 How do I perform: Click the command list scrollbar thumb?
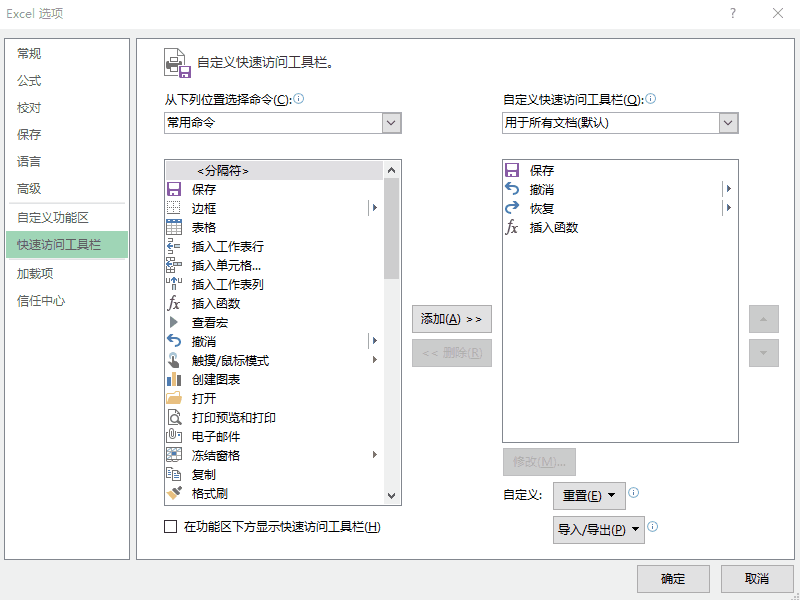click(x=392, y=229)
